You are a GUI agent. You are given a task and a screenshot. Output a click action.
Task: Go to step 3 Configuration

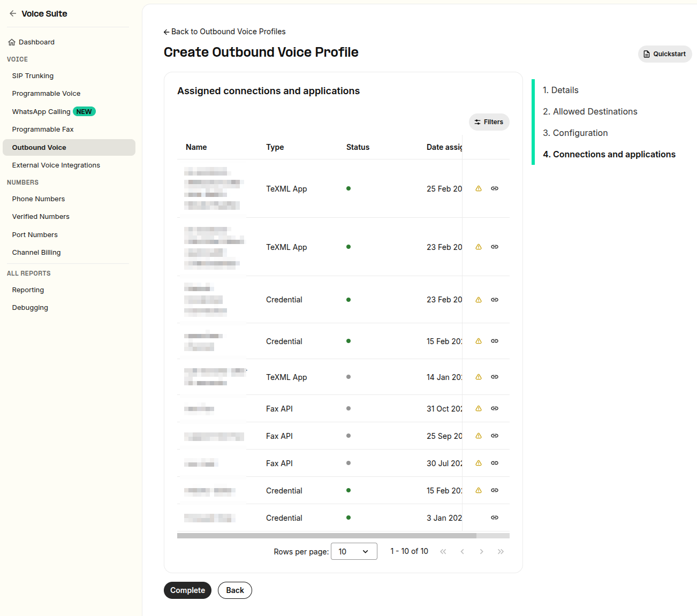point(575,133)
